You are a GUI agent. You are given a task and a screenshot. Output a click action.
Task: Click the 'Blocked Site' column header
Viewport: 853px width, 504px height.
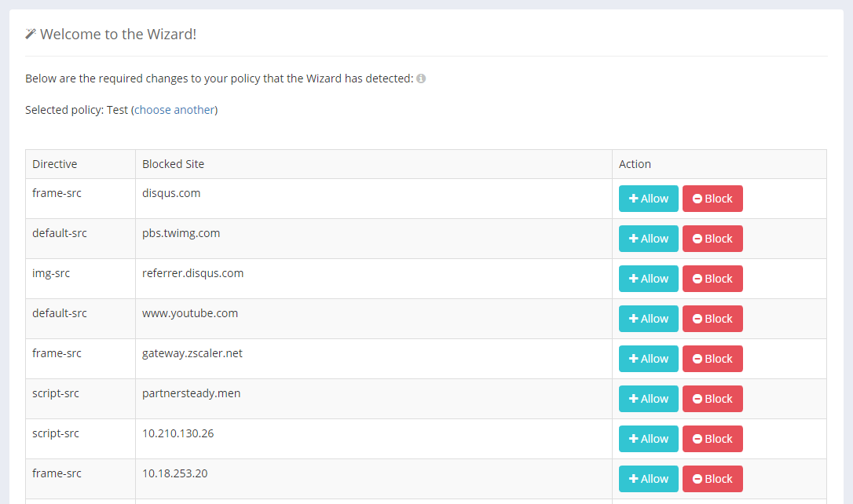click(173, 164)
